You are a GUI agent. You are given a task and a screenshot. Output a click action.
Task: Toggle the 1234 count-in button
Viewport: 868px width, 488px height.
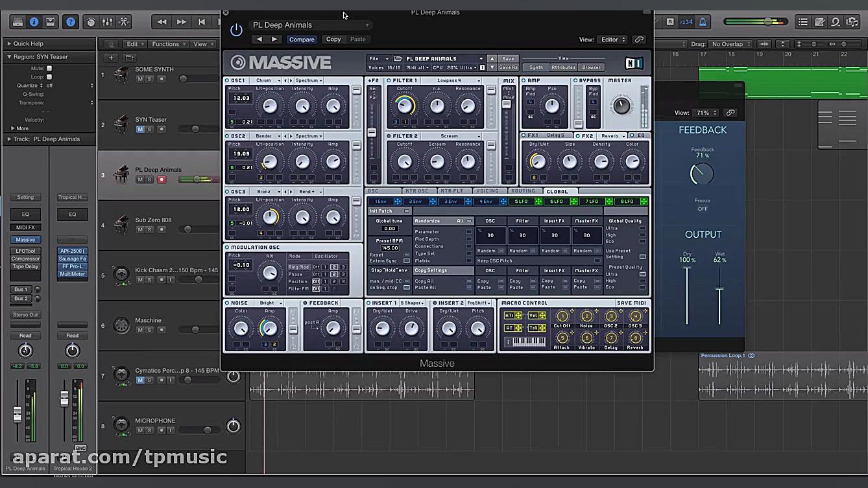point(686,21)
